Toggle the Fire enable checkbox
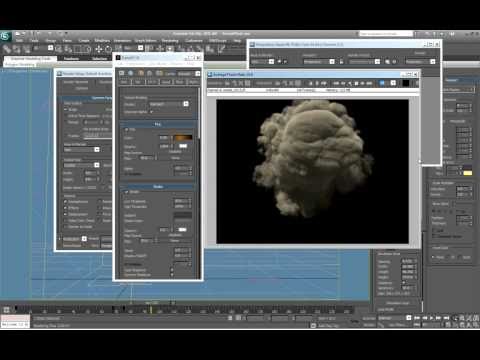Viewport: 480px width, 360px height. (126, 129)
